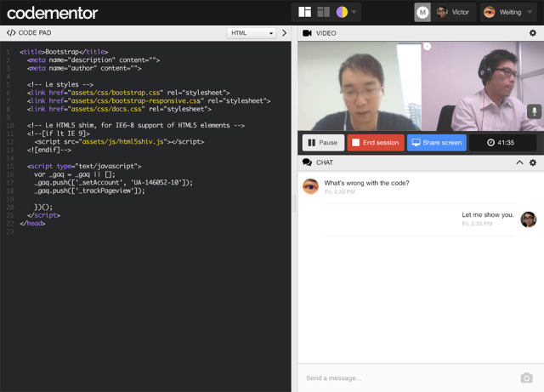
Task: Select the split-panel layout icon
Action: click(x=304, y=12)
